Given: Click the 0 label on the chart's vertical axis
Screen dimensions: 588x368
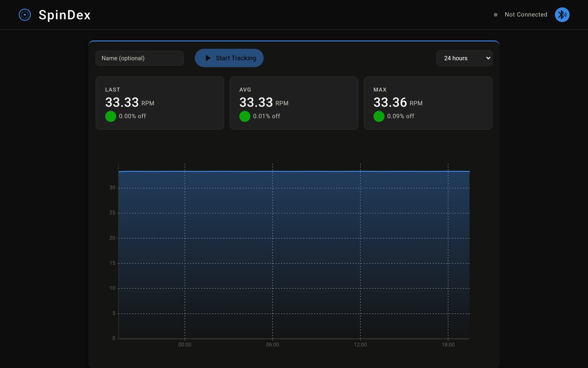Looking at the screenshot, I should [114, 339].
